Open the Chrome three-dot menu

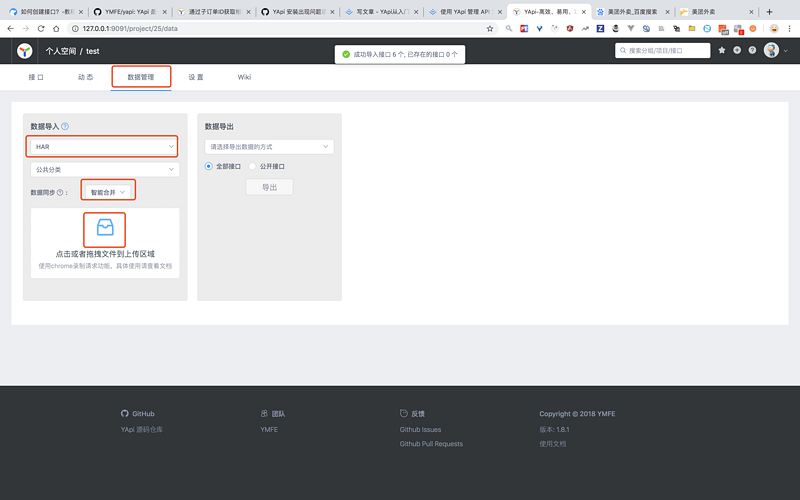pyautogui.click(x=789, y=29)
